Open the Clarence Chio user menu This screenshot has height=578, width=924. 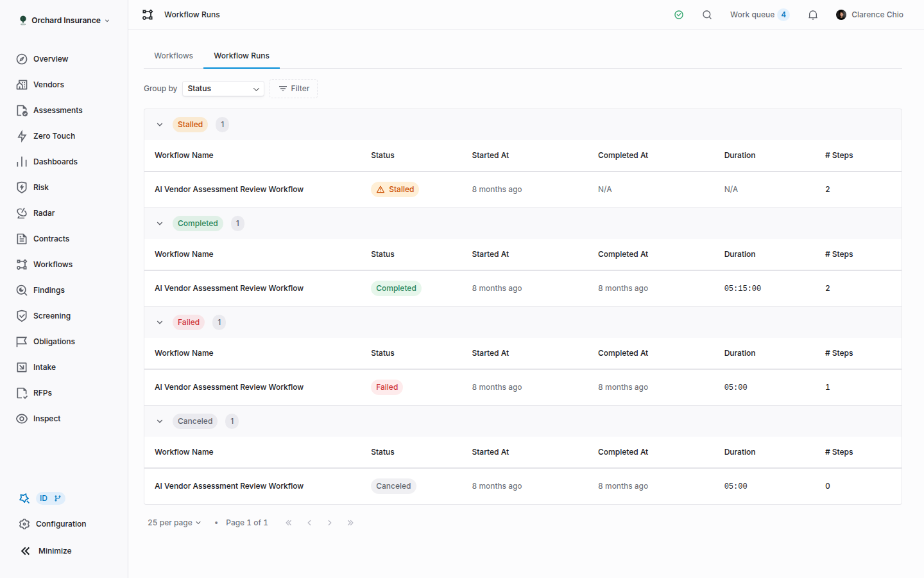(x=869, y=15)
